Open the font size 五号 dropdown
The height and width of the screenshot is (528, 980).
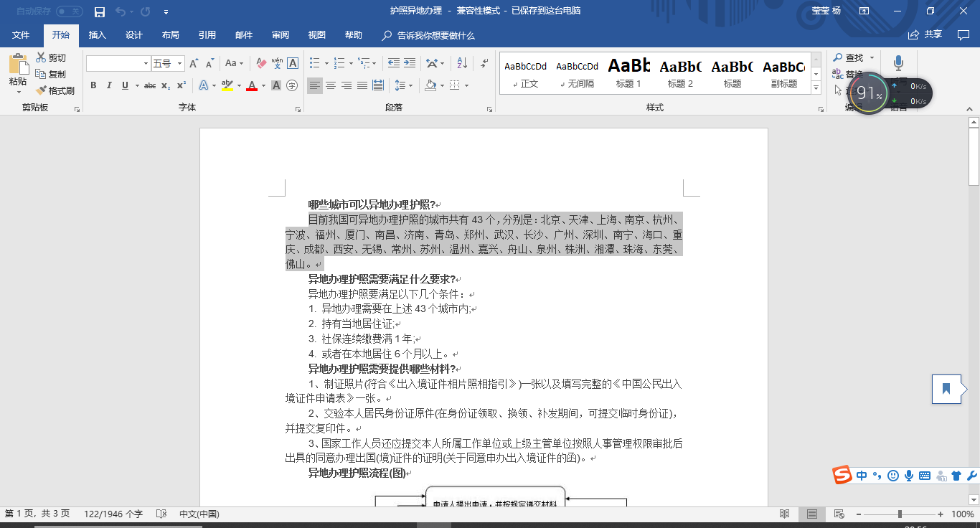point(180,63)
